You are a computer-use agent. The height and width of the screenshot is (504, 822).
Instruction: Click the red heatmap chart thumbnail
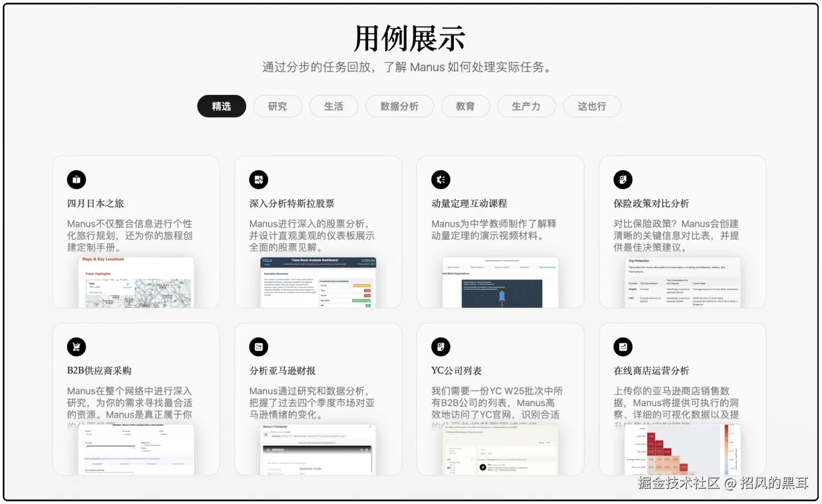(x=682, y=450)
